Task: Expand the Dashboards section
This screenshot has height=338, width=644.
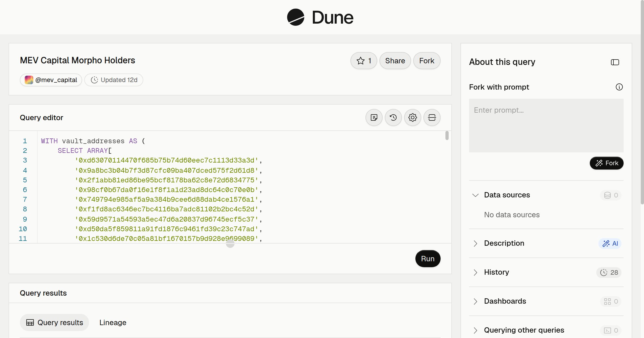Action: (475, 301)
